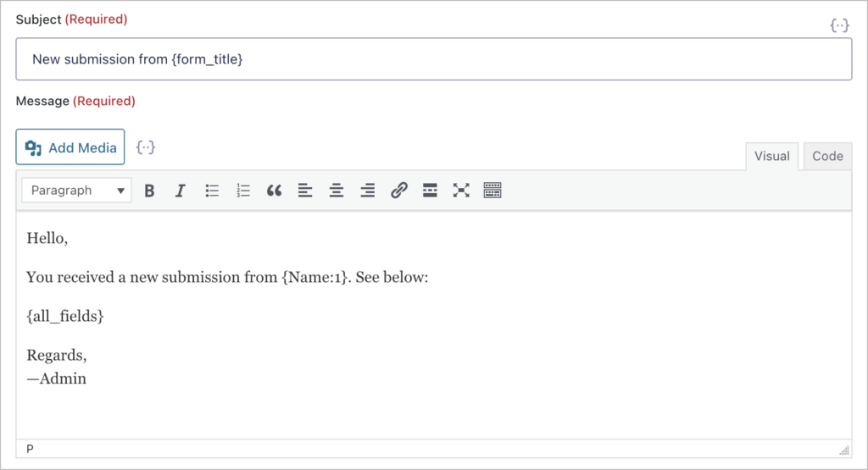Open the Paragraph format dropdown
Screen dimensions: 868x470
pyautogui.click(x=76, y=191)
